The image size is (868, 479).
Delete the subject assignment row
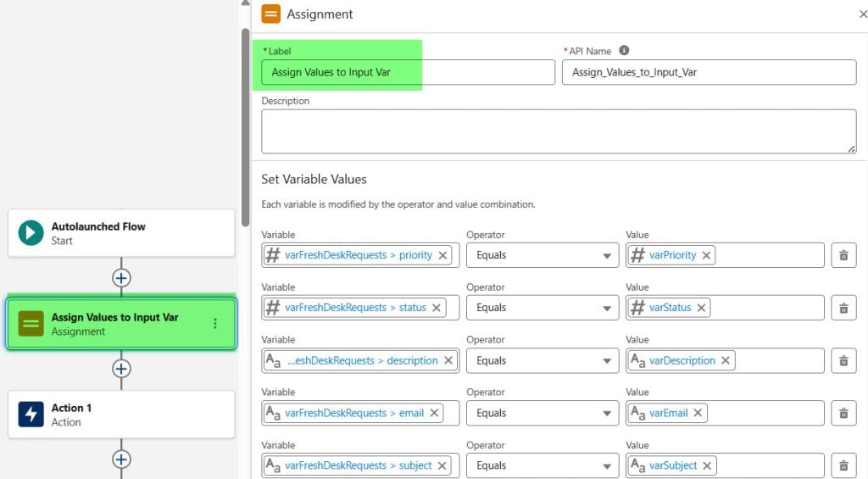pyautogui.click(x=843, y=465)
